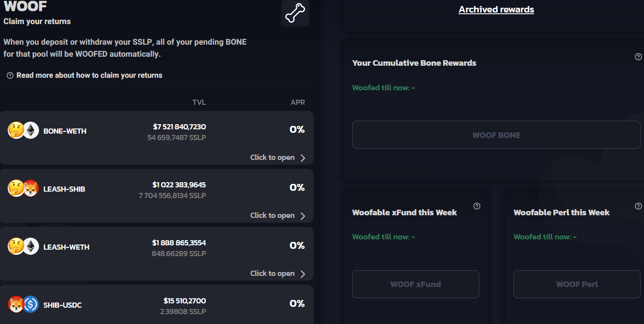Viewport: 644px width, 324px height.
Task: Click the BONE-WETH token pair icon
Action: (x=24, y=130)
